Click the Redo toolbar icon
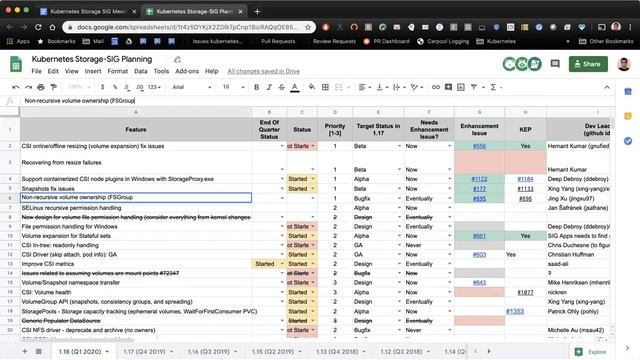Screen dimensions: 640x360 (28, 87)
